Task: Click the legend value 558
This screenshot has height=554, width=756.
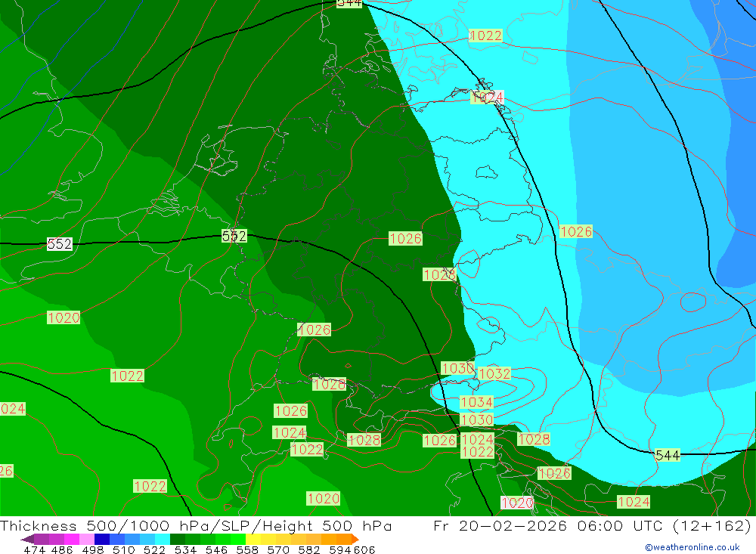Action: (247, 550)
